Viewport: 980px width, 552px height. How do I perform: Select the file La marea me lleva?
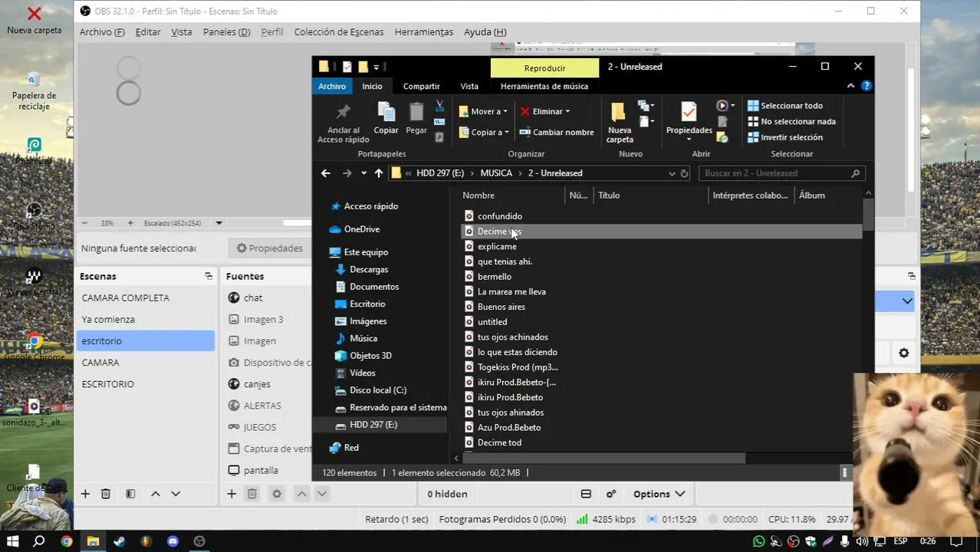click(511, 291)
